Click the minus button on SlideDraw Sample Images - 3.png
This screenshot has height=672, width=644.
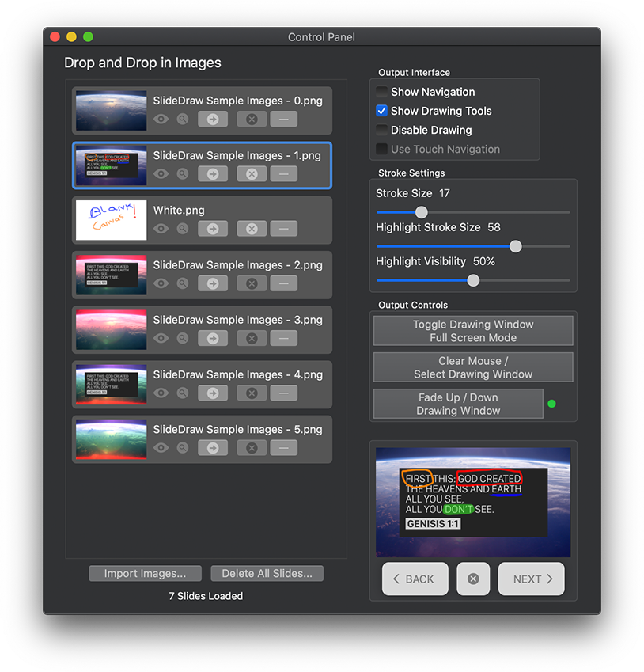pos(284,339)
